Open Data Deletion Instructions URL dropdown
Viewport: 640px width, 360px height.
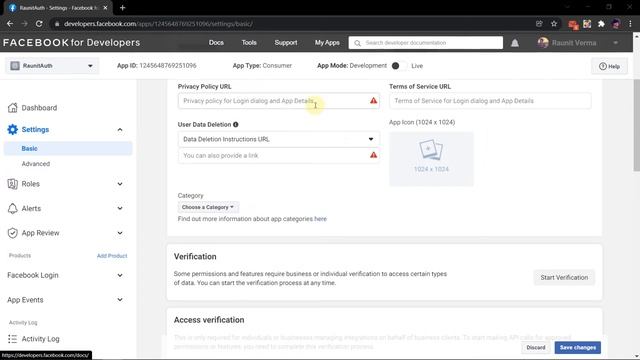coord(279,139)
